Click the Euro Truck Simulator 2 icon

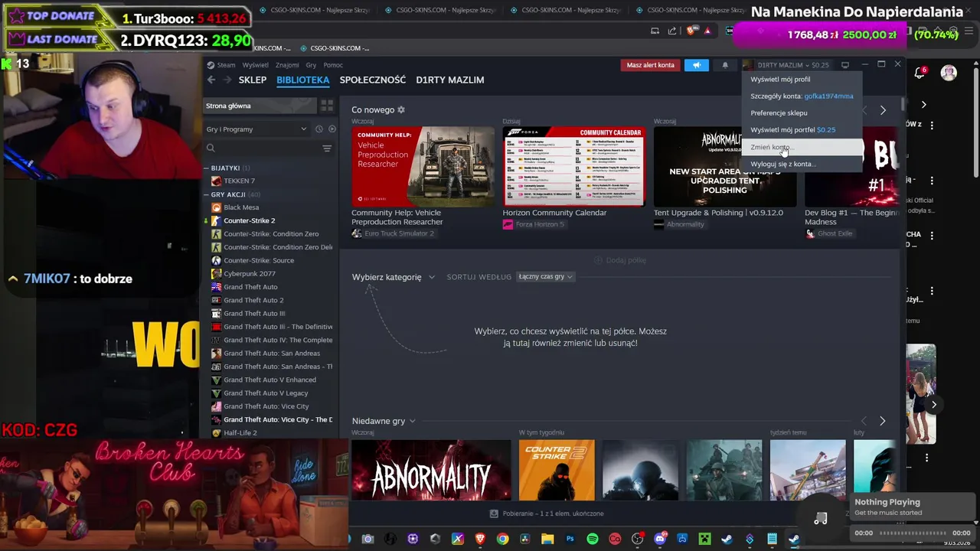pyautogui.click(x=357, y=233)
